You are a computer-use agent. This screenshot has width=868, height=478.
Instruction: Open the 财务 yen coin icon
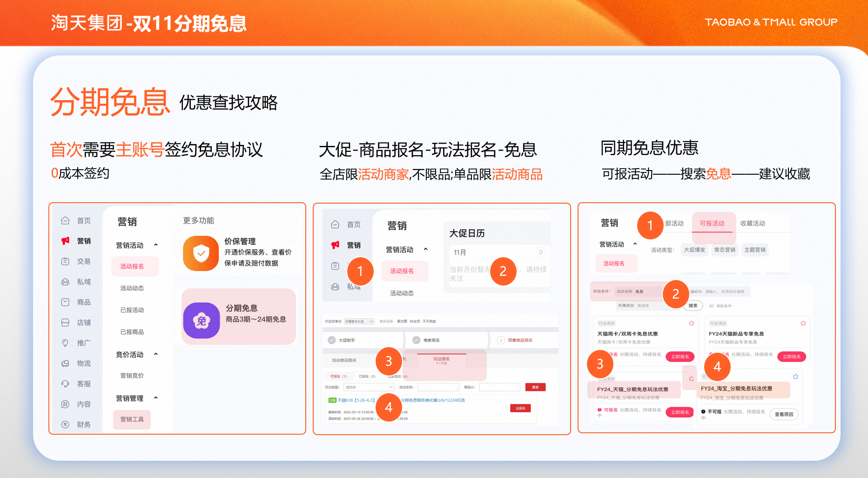pyautogui.click(x=65, y=424)
